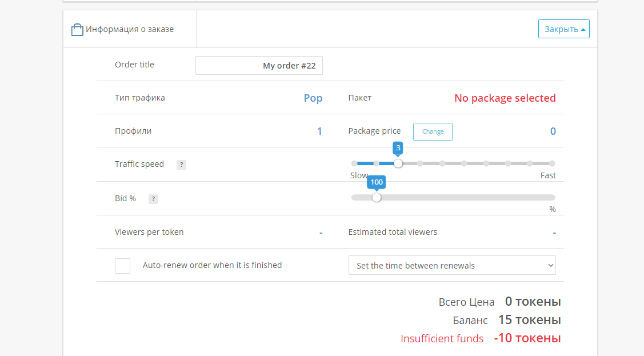Click the Traffic speed slider handle
This screenshot has height=356, width=644.
click(x=398, y=163)
